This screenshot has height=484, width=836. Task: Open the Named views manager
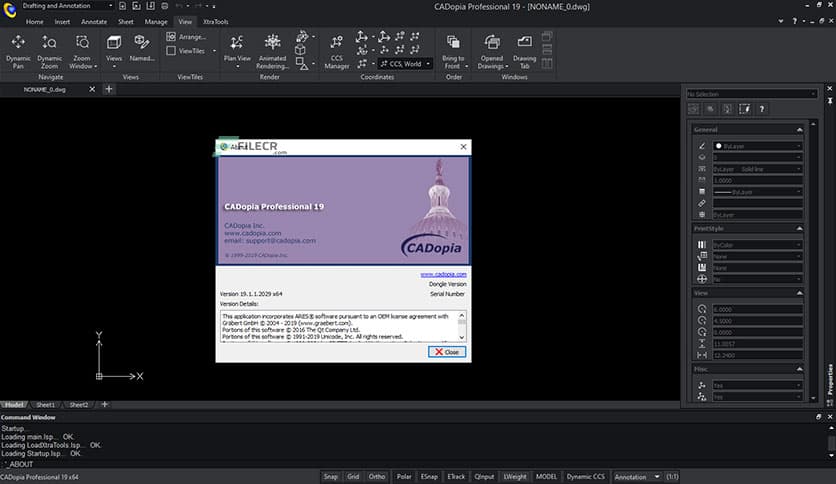[x=142, y=48]
